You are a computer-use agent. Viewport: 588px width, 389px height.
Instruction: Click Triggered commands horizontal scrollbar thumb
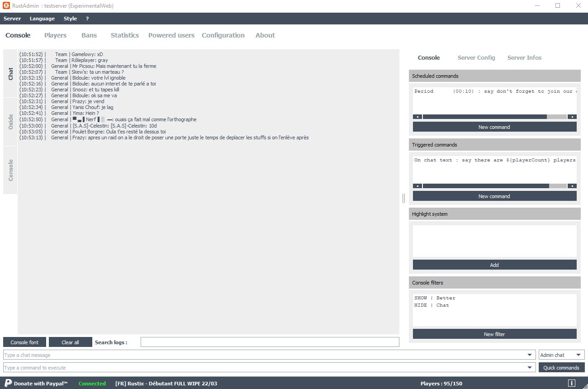(x=486, y=186)
